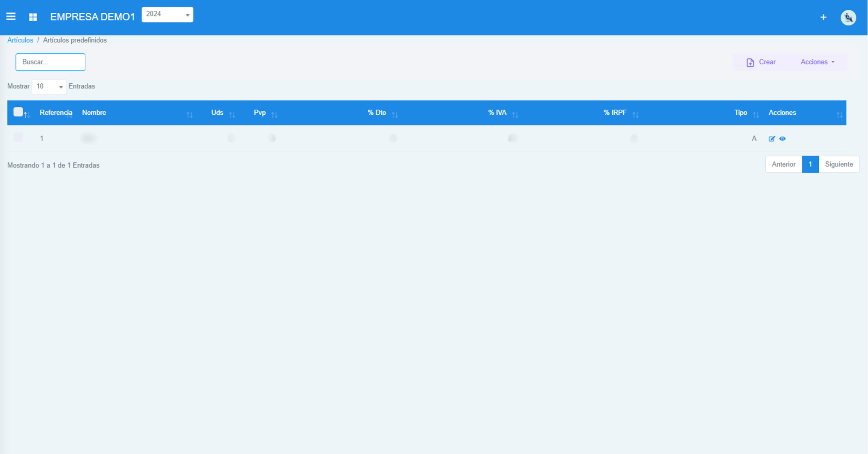Image resolution: width=868 pixels, height=454 pixels.
Task: Edit article row 1 with pencil icon
Action: click(x=771, y=139)
